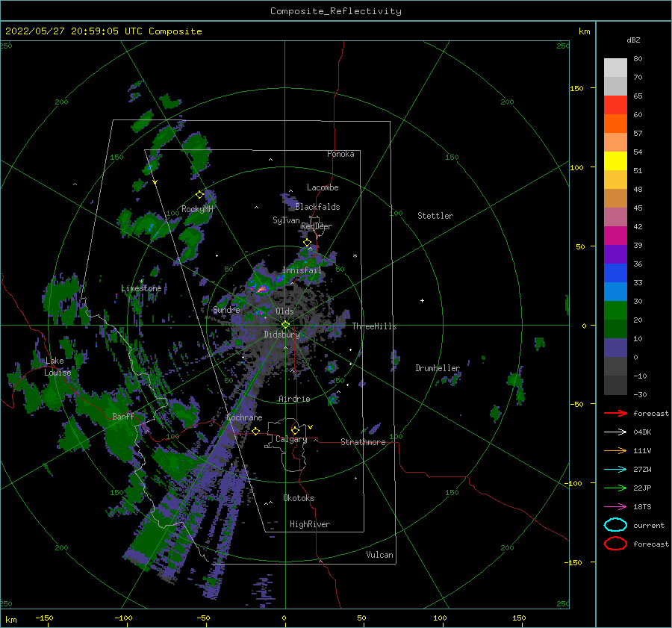Pick the dusty pink 45–42 dBZ swatch
The width and height of the screenshot is (672, 628).
point(615,217)
